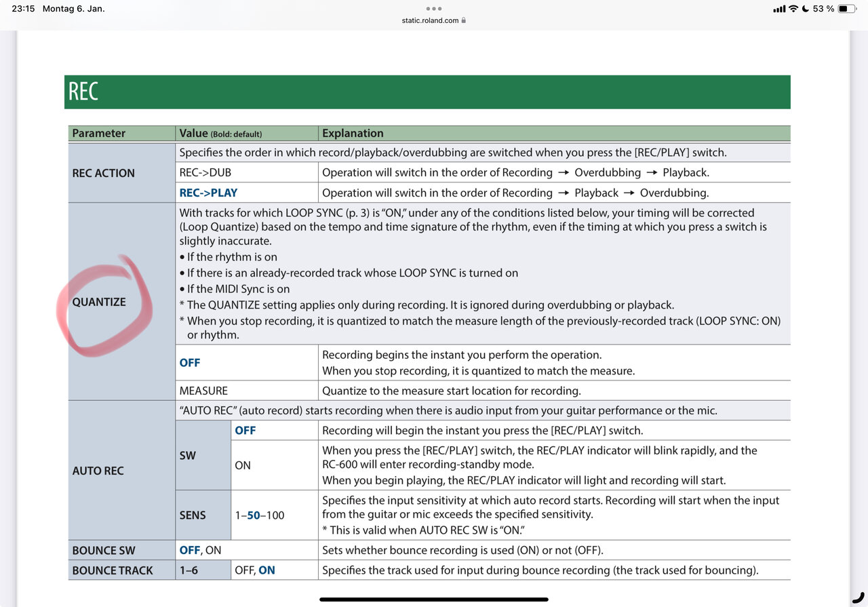Tap the Value (Bold: default) column header
Image resolution: width=868 pixels, height=607 pixels.
(x=247, y=134)
